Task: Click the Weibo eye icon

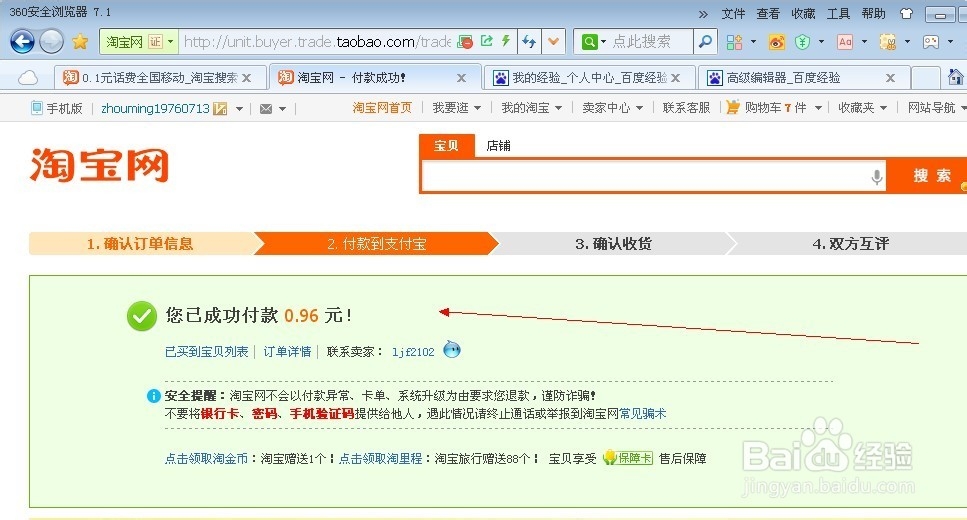Action: coord(776,42)
